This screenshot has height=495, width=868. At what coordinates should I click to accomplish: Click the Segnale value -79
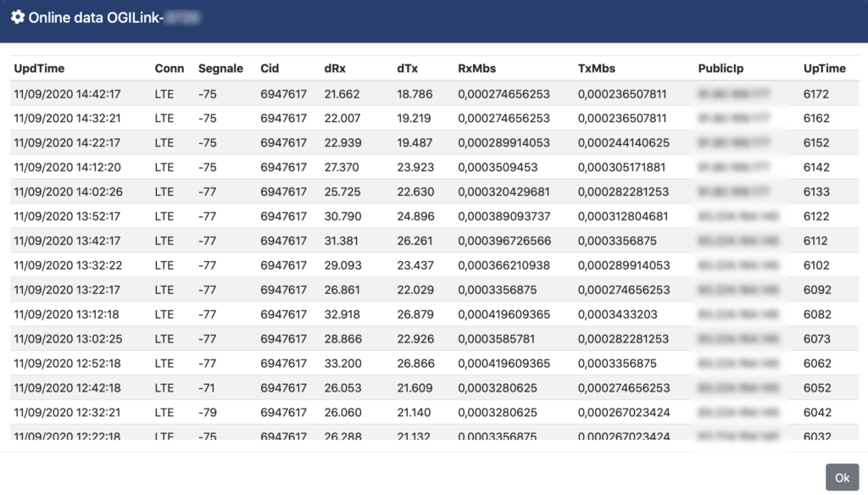tap(208, 413)
